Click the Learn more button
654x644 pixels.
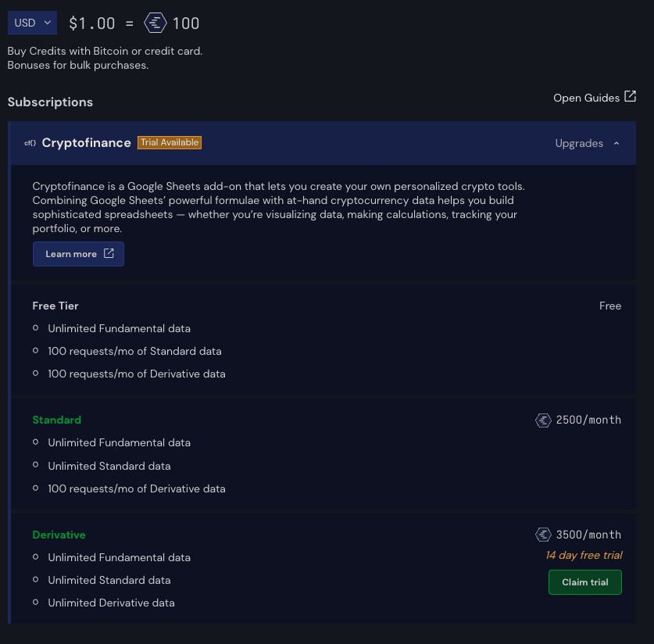pyautogui.click(x=78, y=253)
